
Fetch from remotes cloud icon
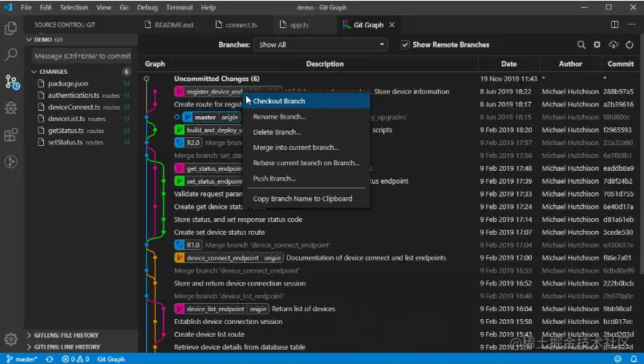click(614, 45)
